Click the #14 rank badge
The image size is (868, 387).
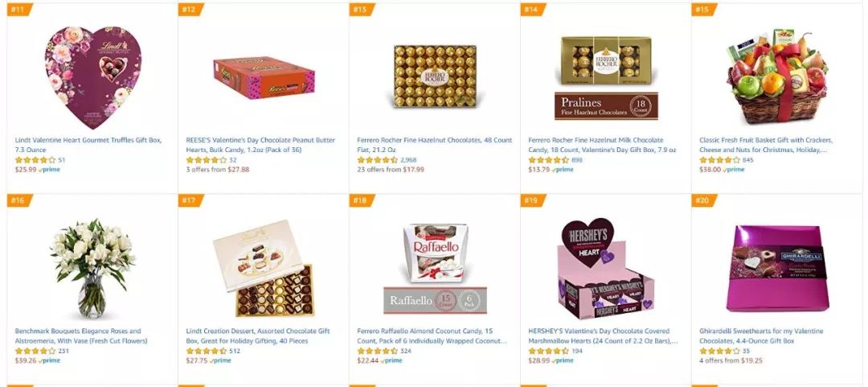532,10
